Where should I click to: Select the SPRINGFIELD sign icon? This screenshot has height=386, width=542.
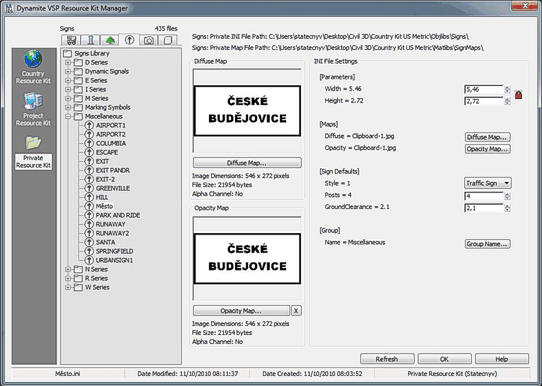(x=89, y=251)
